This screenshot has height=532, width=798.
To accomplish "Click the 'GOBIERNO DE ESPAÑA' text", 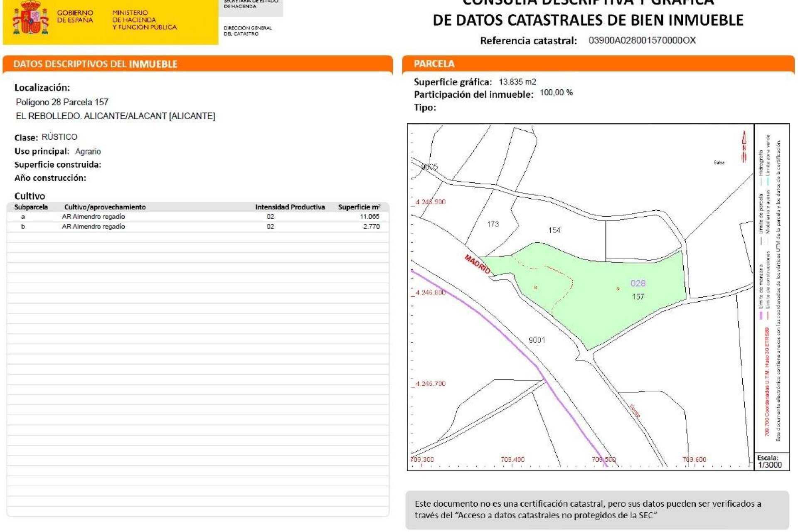I will (75, 17).
